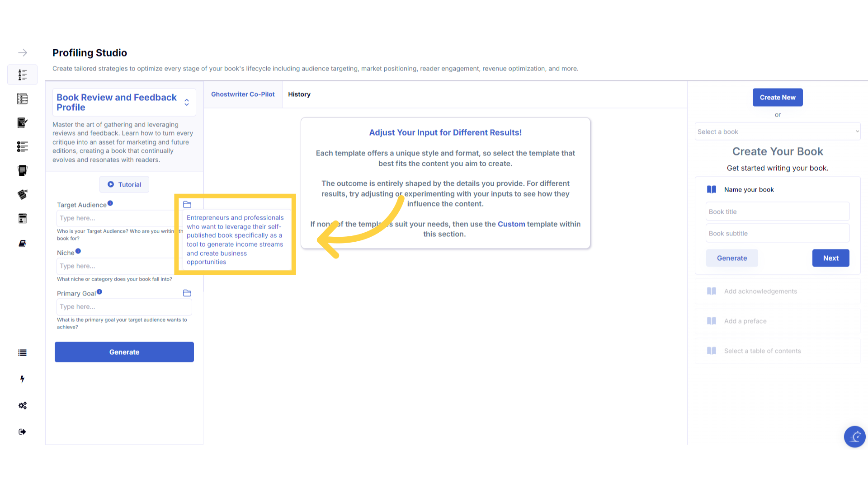Switch to the History tab
The height and width of the screenshot is (488, 868).
pyautogui.click(x=299, y=94)
